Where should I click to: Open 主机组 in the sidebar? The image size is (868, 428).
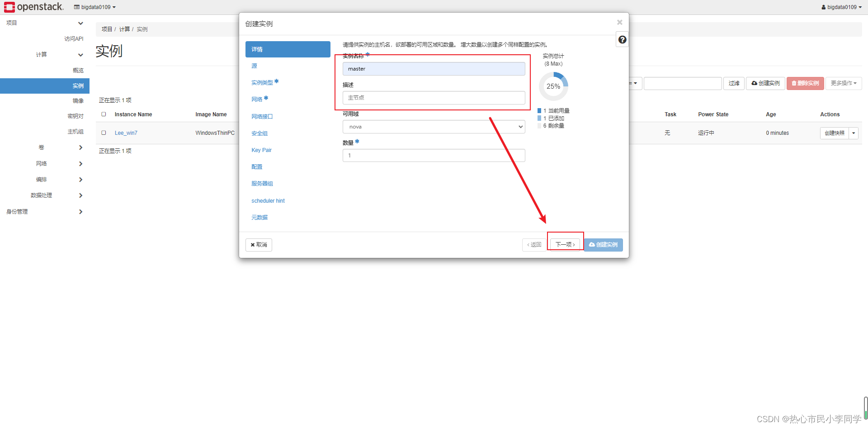coord(75,132)
